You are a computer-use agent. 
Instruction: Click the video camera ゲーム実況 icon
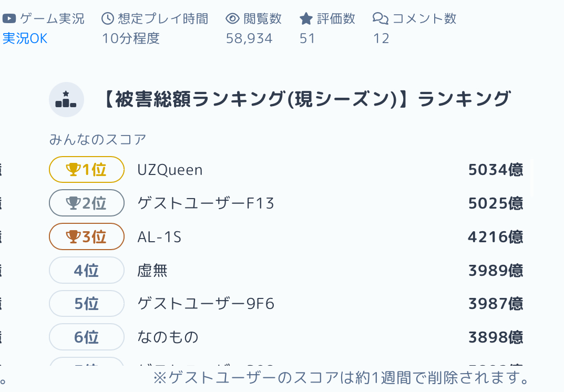pos(9,19)
